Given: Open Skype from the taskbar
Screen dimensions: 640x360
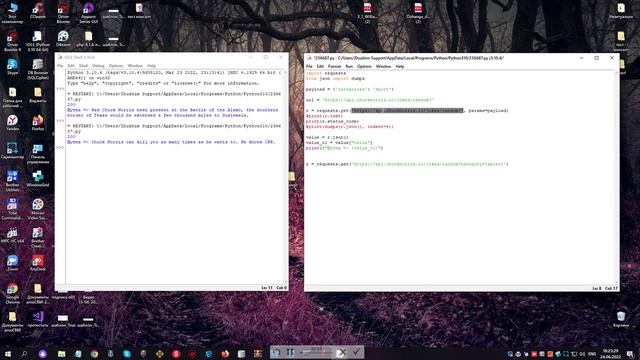Looking at the screenshot, I should (127, 353).
